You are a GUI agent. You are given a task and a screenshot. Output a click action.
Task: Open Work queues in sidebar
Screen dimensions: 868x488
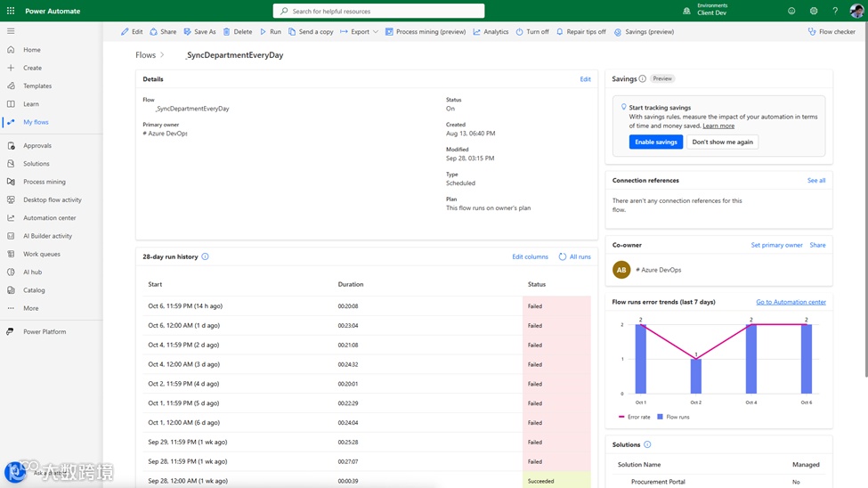[x=42, y=255]
